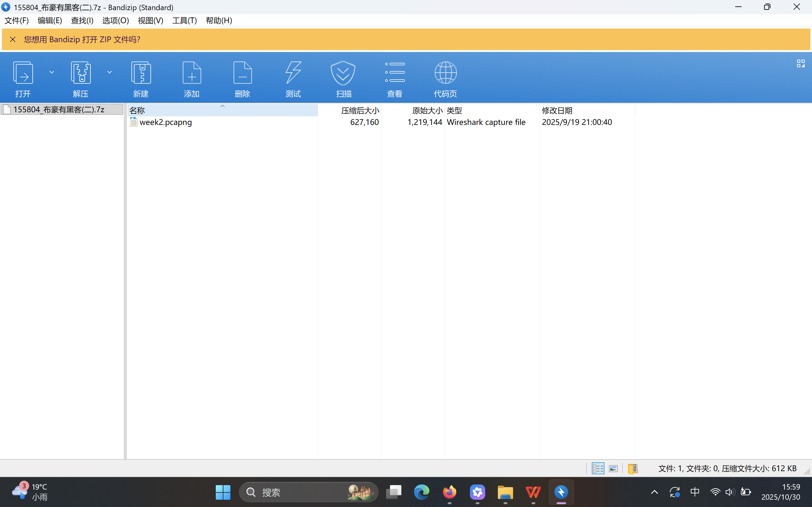Click the folder-with-zipper icon in status bar
This screenshot has width=812, height=507.
[632, 468]
